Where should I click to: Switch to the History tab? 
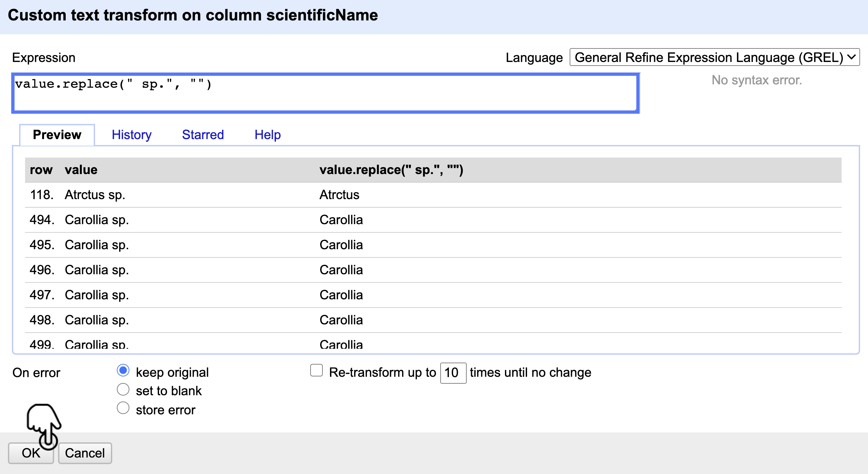(x=131, y=135)
